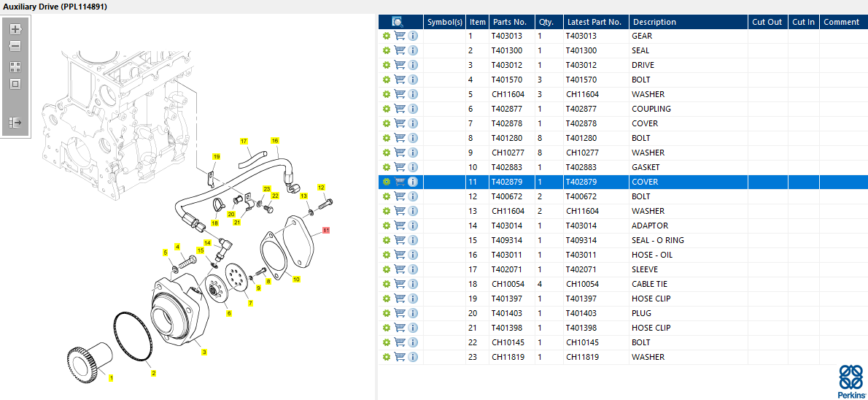The height and width of the screenshot is (400, 868).
Task: Zoom out of the diagram with minus button
Action: (x=15, y=47)
